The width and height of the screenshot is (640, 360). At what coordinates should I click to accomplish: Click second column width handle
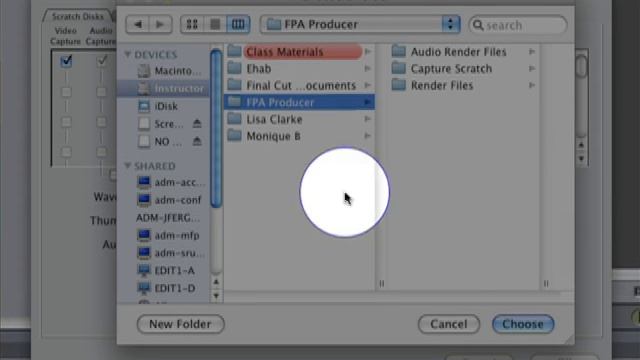click(546, 283)
